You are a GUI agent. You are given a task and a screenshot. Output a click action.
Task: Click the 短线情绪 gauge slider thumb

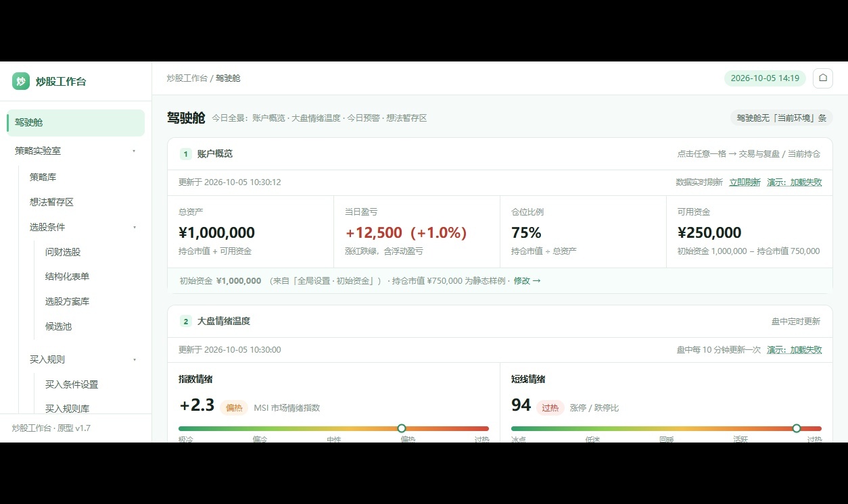(797, 428)
